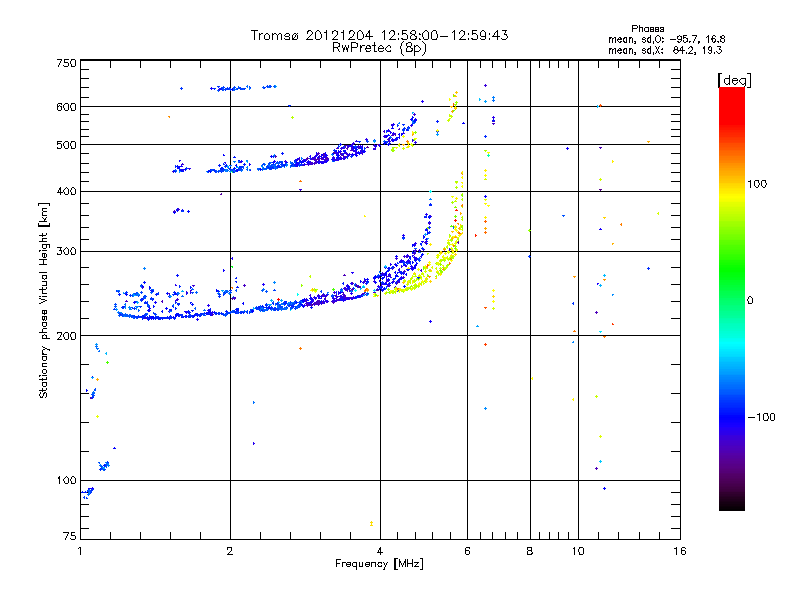Click the '300' y-axis tick label

point(66,252)
